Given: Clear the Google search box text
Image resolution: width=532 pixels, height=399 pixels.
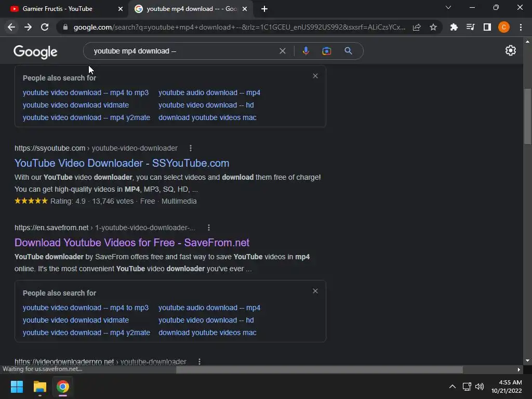Looking at the screenshot, I should point(282,51).
